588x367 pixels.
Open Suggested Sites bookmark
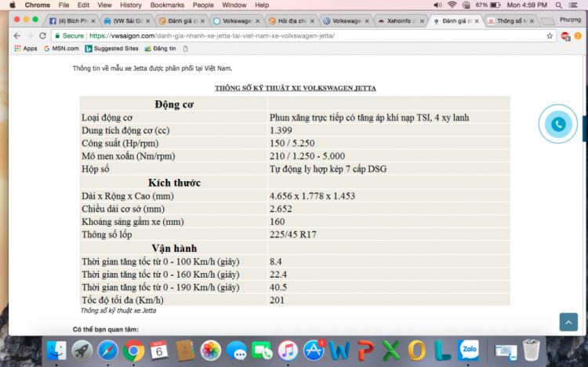click(x=111, y=49)
